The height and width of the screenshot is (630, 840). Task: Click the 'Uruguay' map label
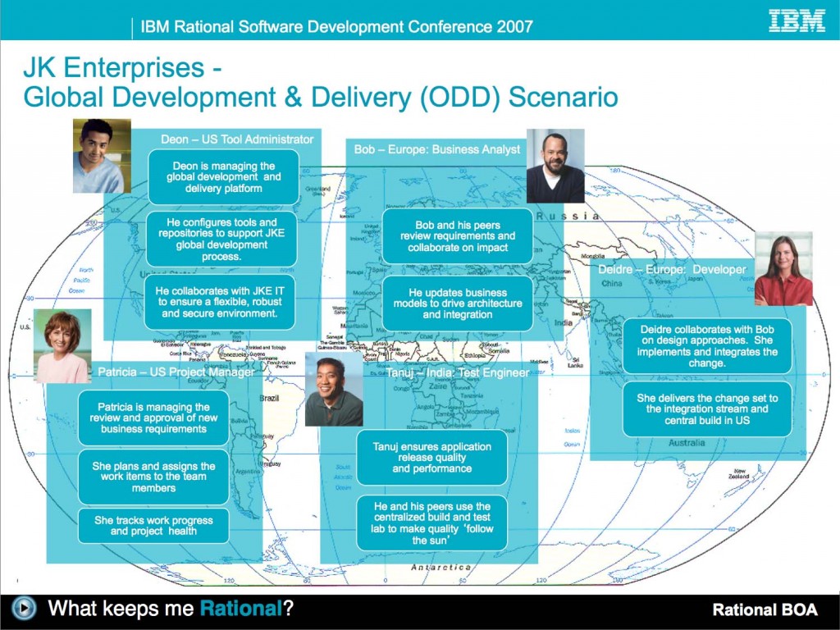click(x=271, y=463)
